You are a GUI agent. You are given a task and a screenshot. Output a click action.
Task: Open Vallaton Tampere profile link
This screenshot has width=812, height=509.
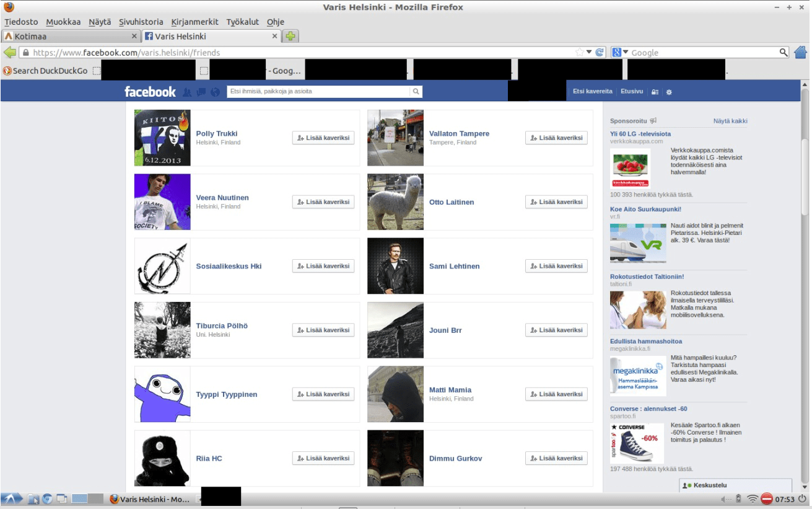[x=459, y=133]
